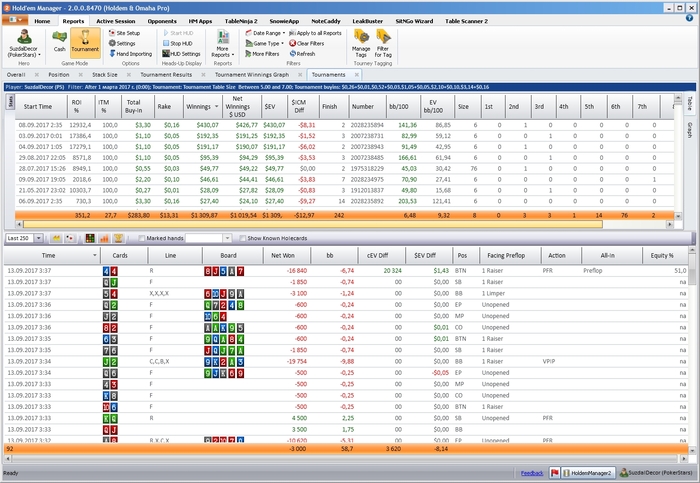Switch to the vertical Table side tab
This screenshot has height=483, width=700.
point(689,104)
